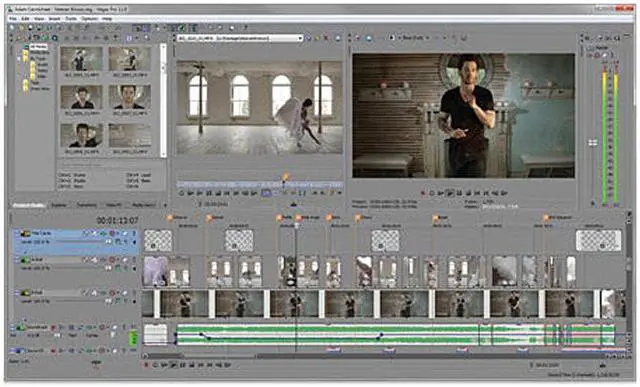Viewport: 640px width, 387px height.
Task: Click the red Record button in timeline transport
Action: click(146, 365)
